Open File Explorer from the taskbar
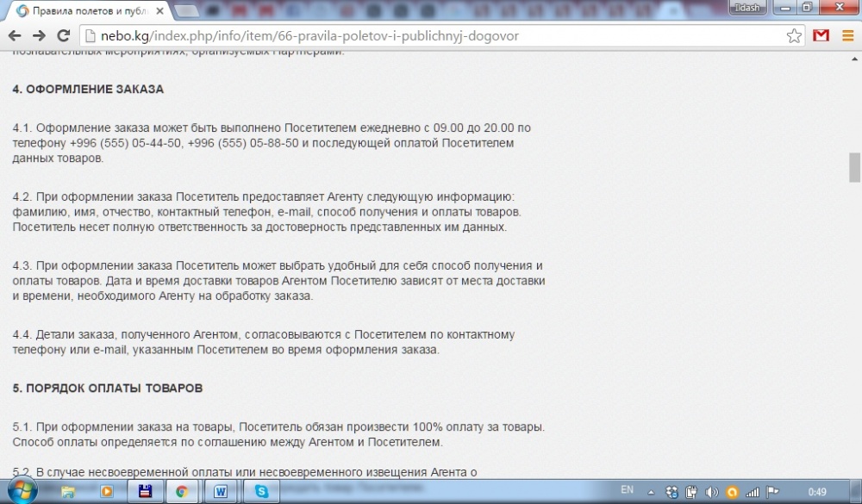This screenshot has width=862, height=504. (68, 491)
